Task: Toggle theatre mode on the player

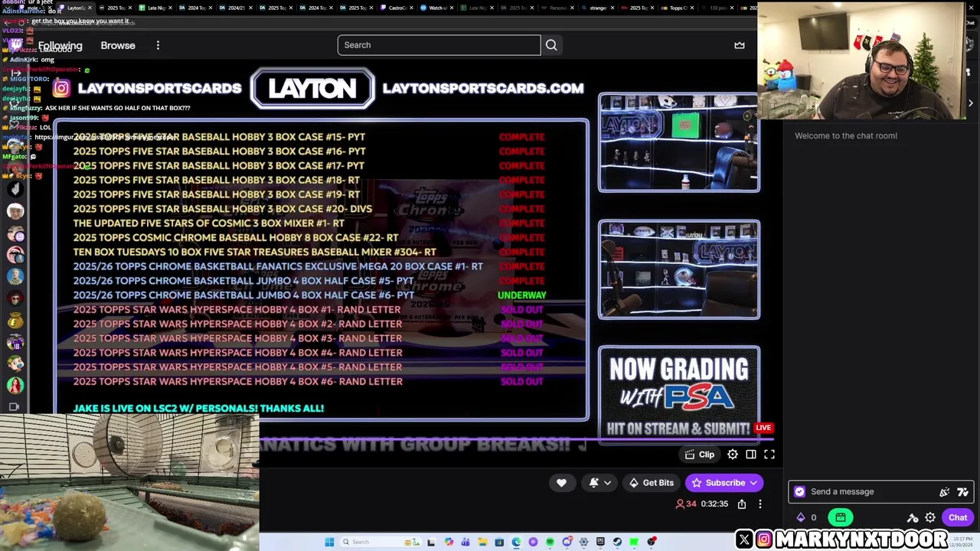Action: (751, 455)
